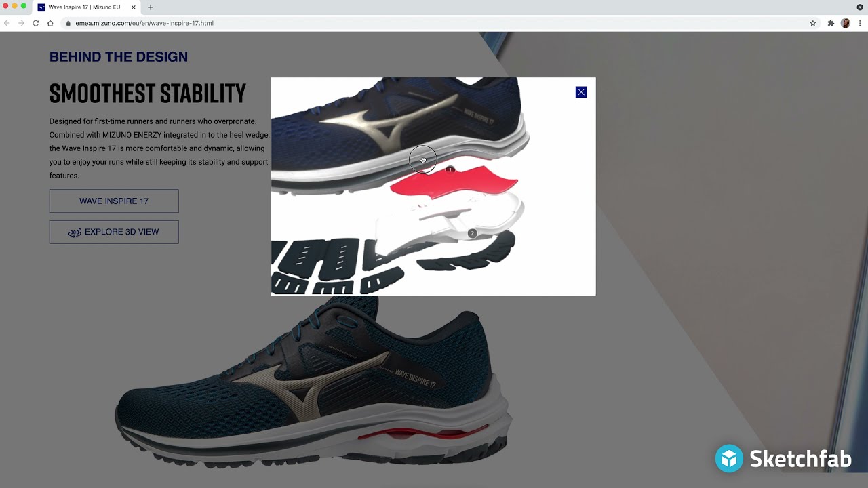Close the Wave Inspire 17 tab
The width and height of the screenshot is (868, 488).
coord(134,7)
